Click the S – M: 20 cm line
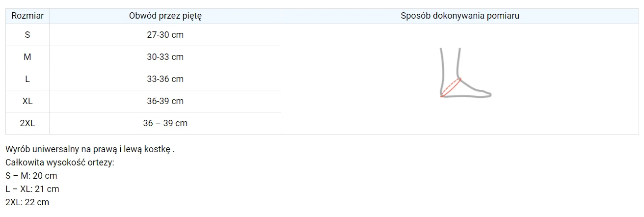Image resolution: width=644 pixels, height=217 pixels. (x=31, y=176)
